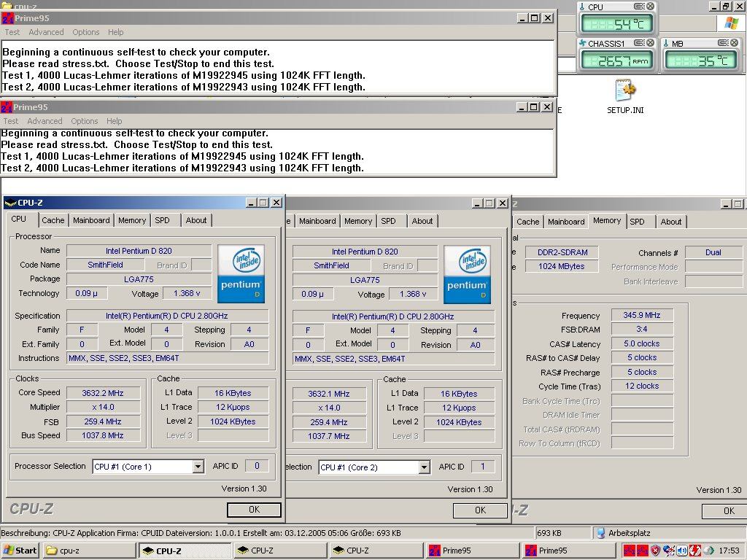
Task: Open the Windows Start button
Action: tap(20, 551)
